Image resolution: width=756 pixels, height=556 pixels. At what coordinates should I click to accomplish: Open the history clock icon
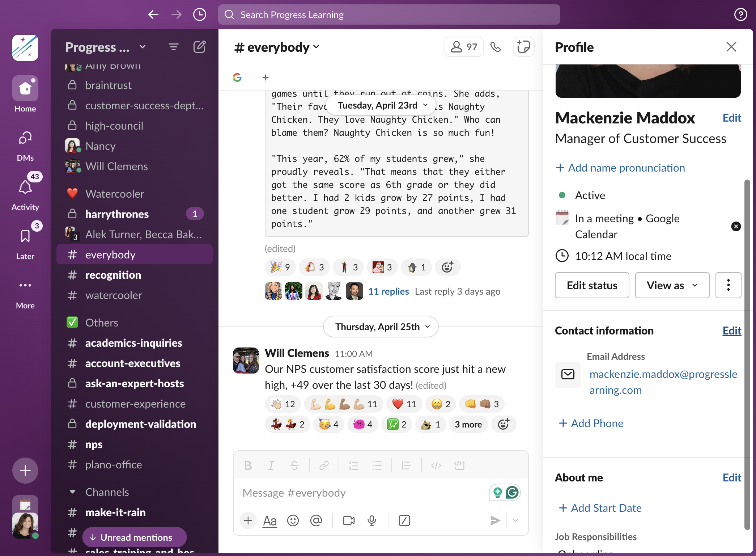point(199,14)
